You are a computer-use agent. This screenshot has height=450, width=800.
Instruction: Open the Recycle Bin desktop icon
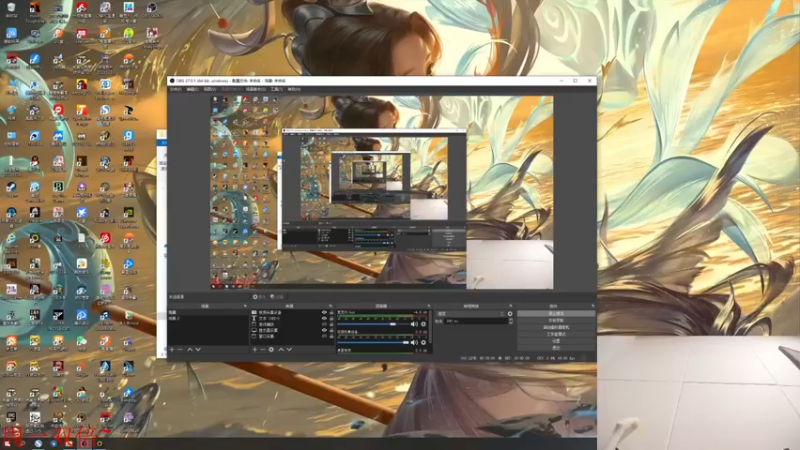point(11,9)
